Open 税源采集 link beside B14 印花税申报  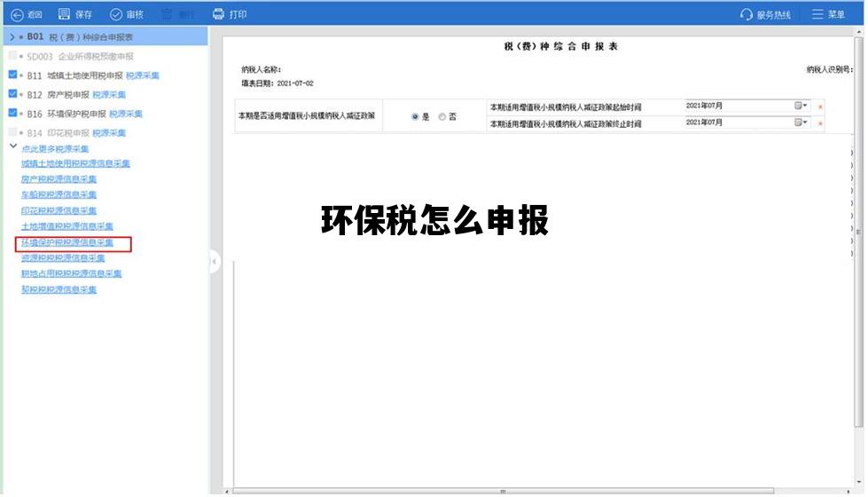[x=109, y=133]
